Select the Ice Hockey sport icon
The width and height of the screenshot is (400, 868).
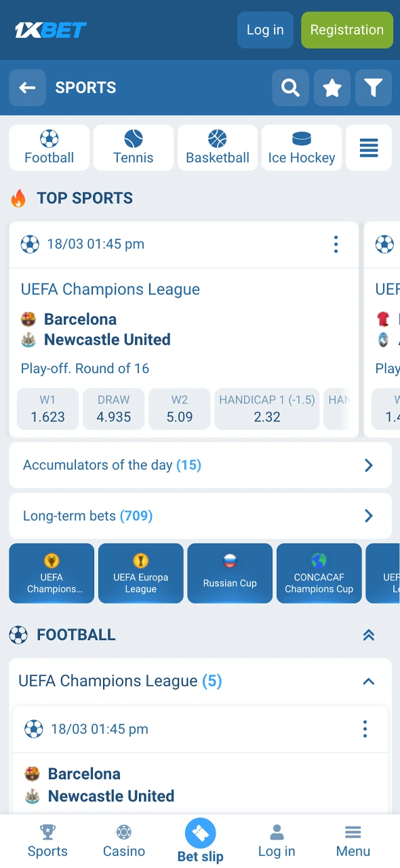(301, 147)
